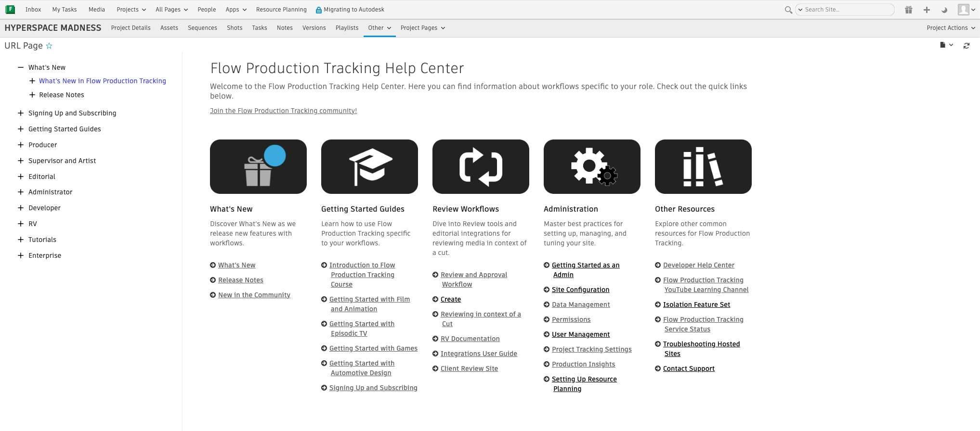980x431 pixels.
Task: Click the arrow bullet beside RV Documentation
Action: click(x=435, y=339)
